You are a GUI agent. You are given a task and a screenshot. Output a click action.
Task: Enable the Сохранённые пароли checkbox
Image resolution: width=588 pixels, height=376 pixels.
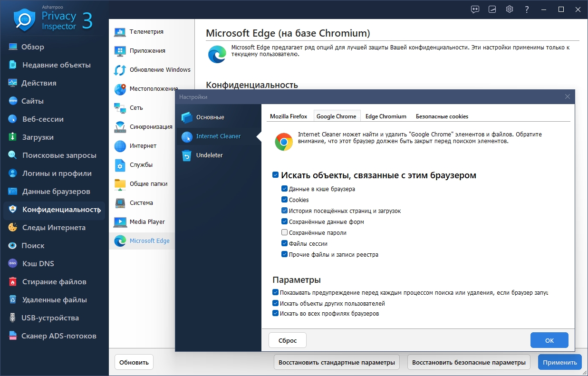[285, 233]
